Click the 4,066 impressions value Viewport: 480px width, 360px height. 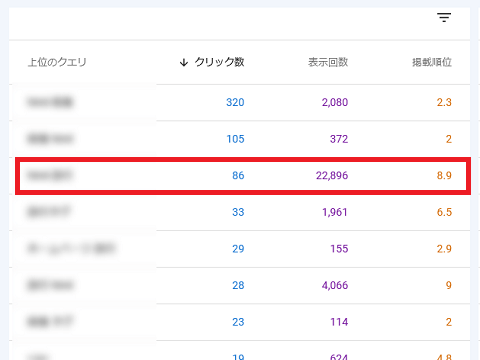tap(335, 285)
